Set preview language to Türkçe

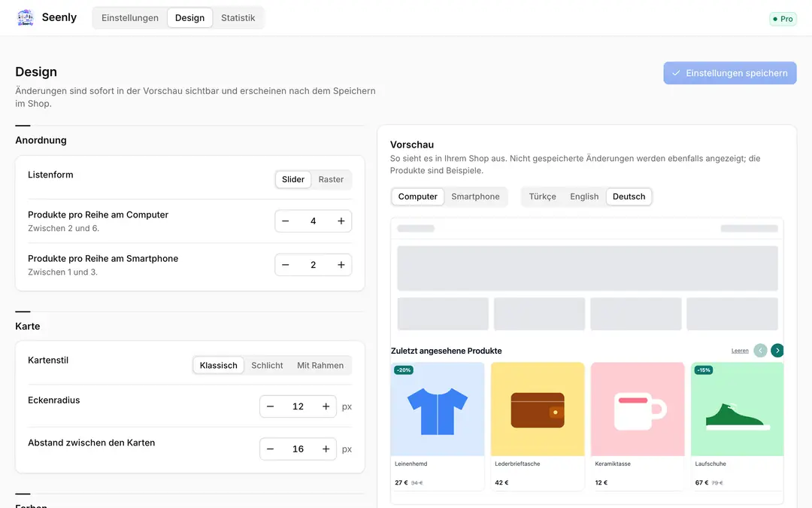542,196
